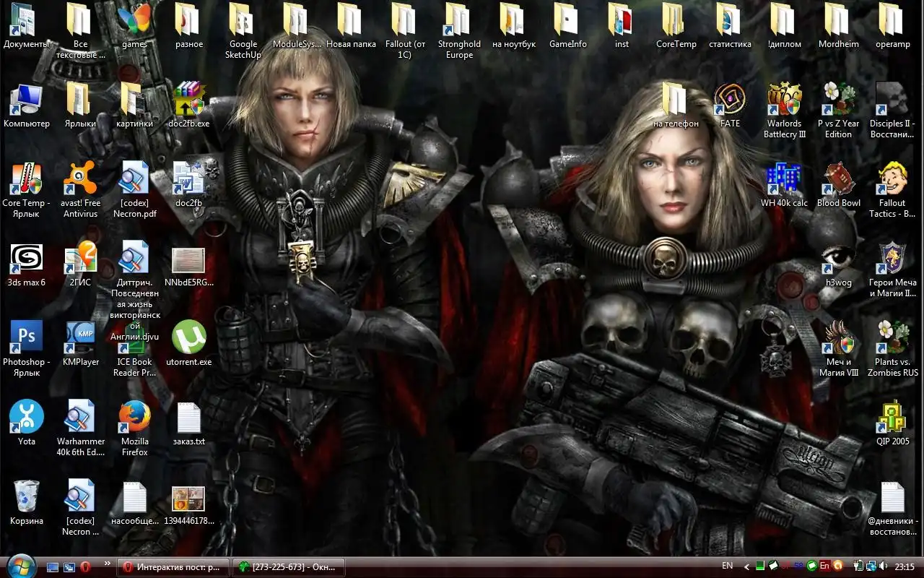The height and width of the screenshot is (578, 924).
Task: Open the Plants vs. Zombies RUS shortcut
Action: click(x=892, y=338)
